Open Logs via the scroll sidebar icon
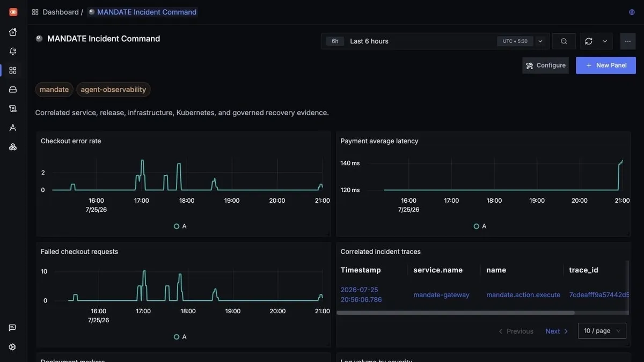This screenshot has height=362, width=644. 13,108
